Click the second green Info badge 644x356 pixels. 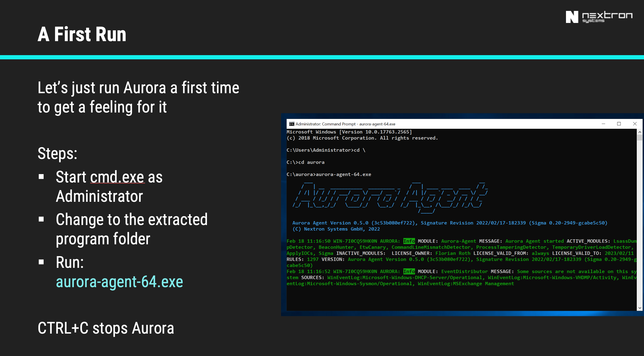(x=409, y=271)
